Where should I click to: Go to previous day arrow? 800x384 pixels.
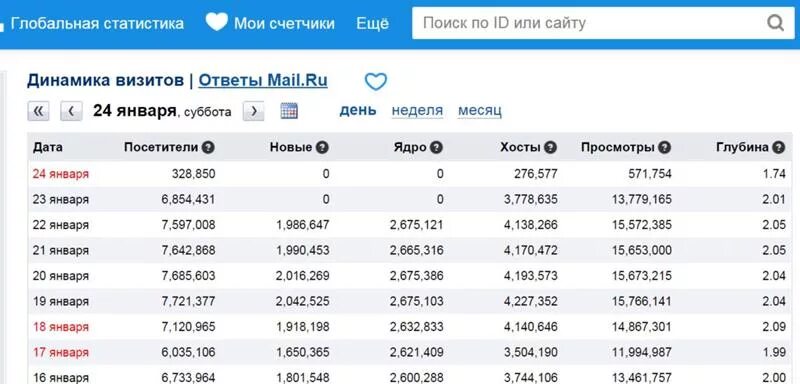click(x=71, y=111)
